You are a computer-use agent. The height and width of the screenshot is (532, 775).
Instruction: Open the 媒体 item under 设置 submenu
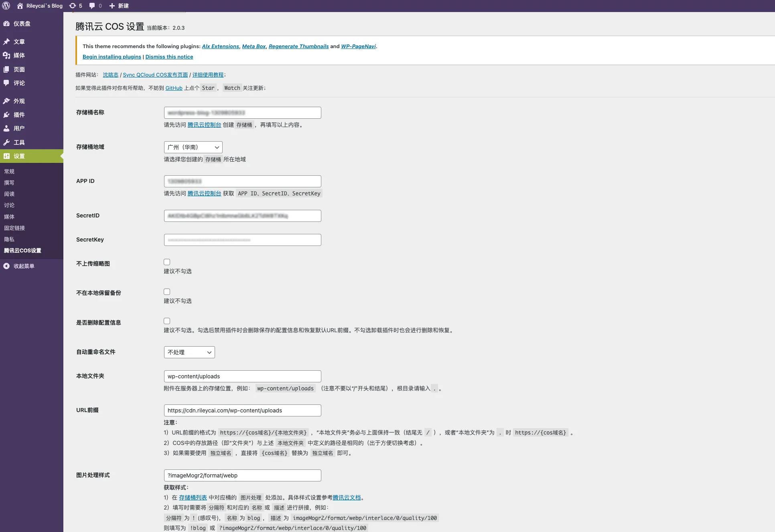coord(9,217)
